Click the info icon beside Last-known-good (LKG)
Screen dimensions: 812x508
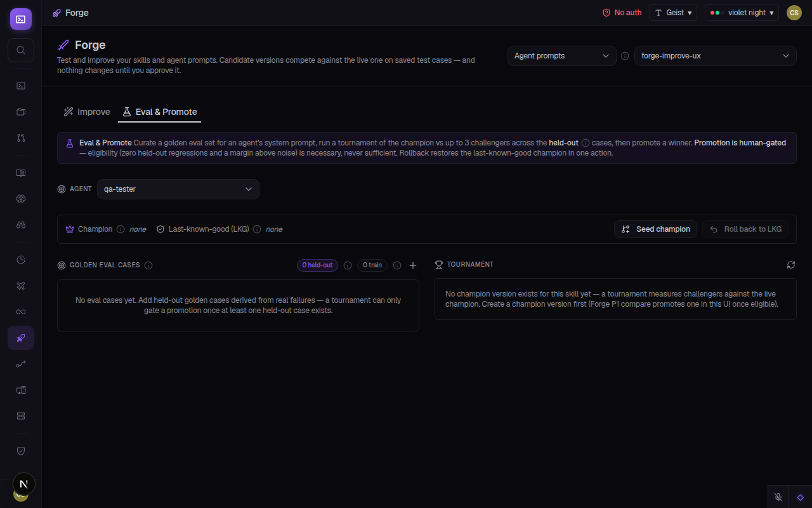[x=257, y=229]
